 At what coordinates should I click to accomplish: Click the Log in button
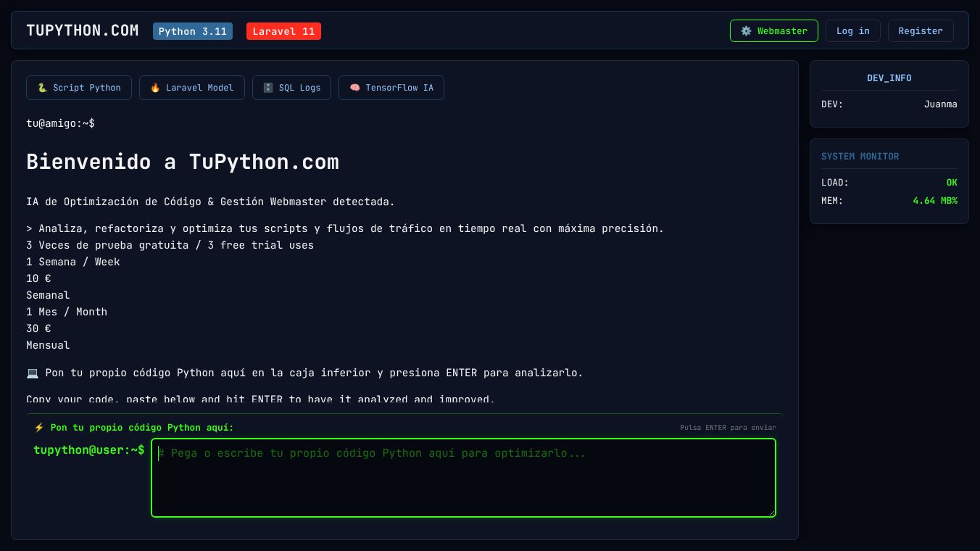coord(853,31)
